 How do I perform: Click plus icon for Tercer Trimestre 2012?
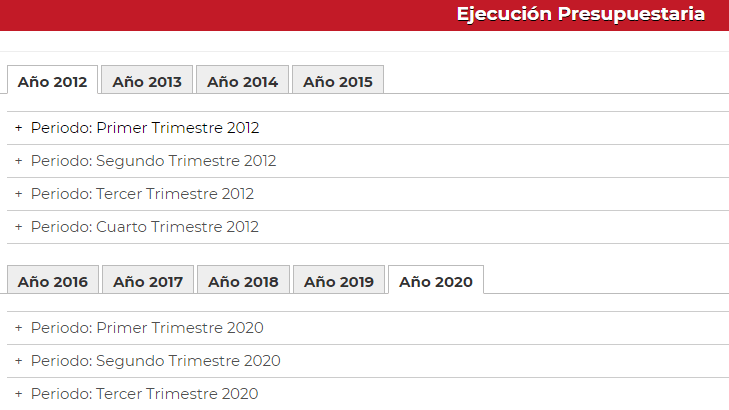(x=19, y=194)
